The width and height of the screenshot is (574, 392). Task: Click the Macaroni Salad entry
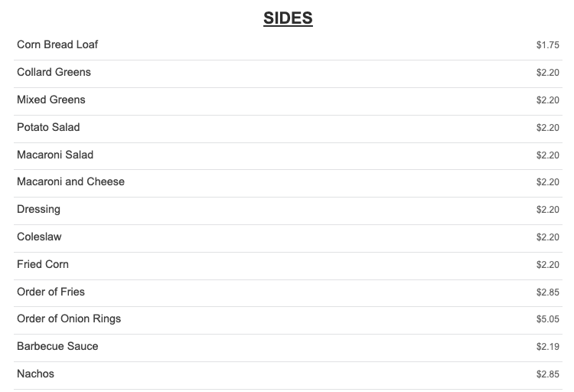pos(55,155)
